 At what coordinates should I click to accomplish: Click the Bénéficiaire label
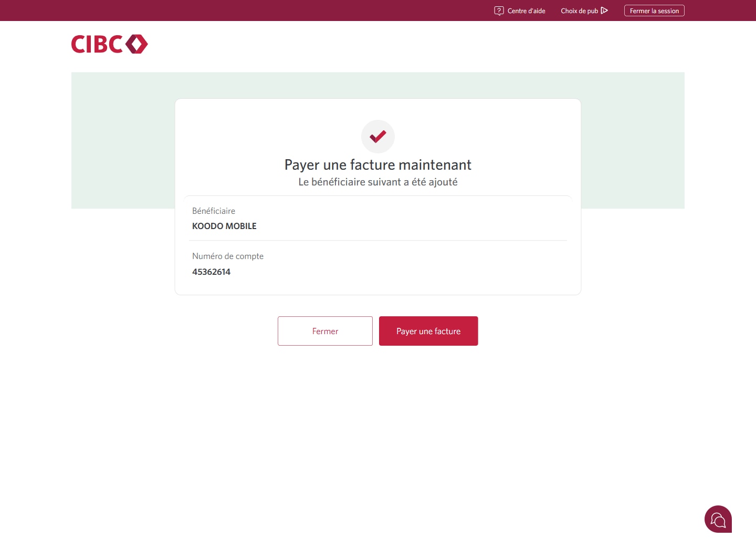pyautogui.click(x=214, y=211)
